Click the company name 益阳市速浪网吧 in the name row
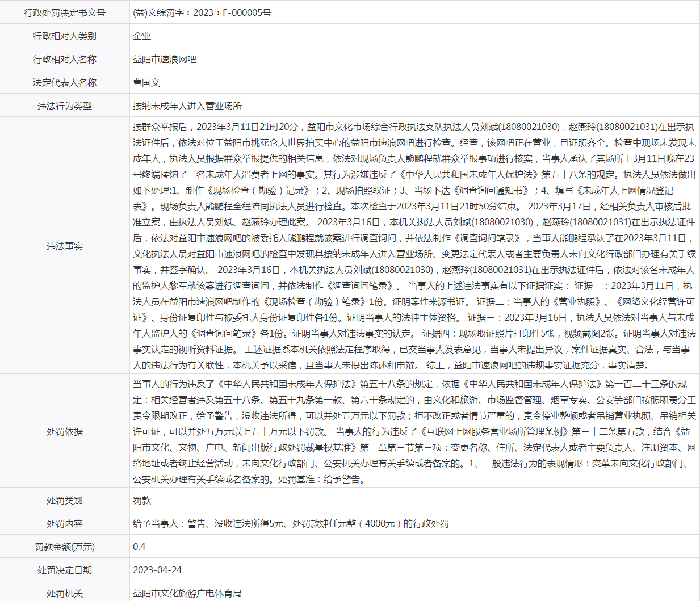Viewport: 700px width, 601px height. pos(165,59)
